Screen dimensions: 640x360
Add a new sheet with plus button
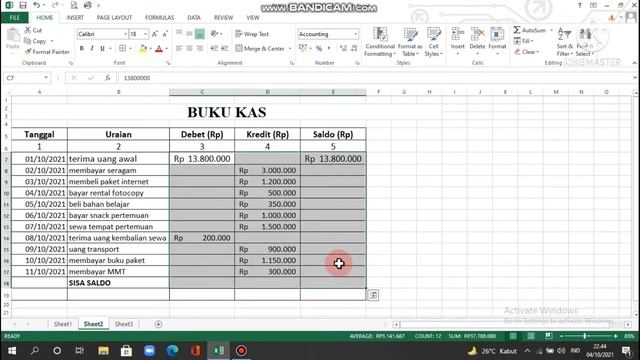point(158,324)
